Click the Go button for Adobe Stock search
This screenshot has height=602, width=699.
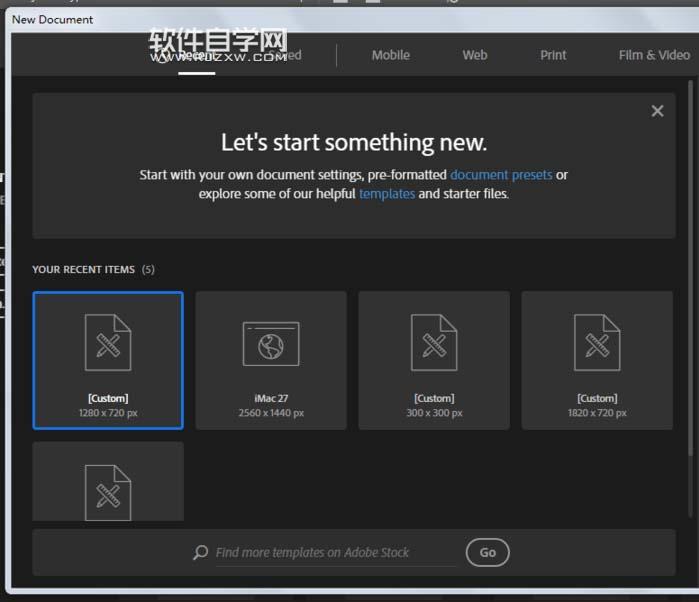point(488,553)
